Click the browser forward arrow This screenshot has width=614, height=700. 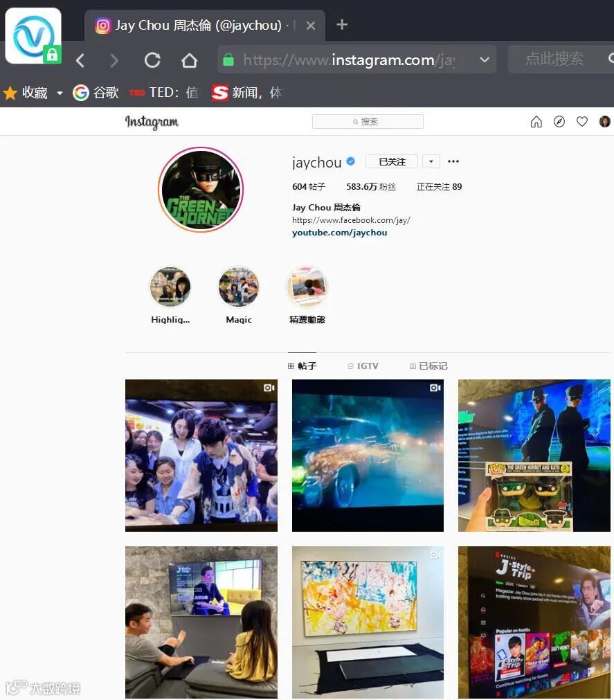coord(114,60)
